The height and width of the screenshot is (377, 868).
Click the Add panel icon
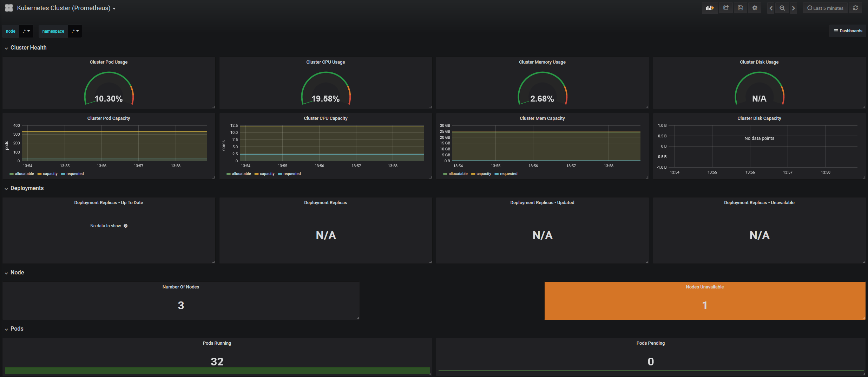click(710, 8)
